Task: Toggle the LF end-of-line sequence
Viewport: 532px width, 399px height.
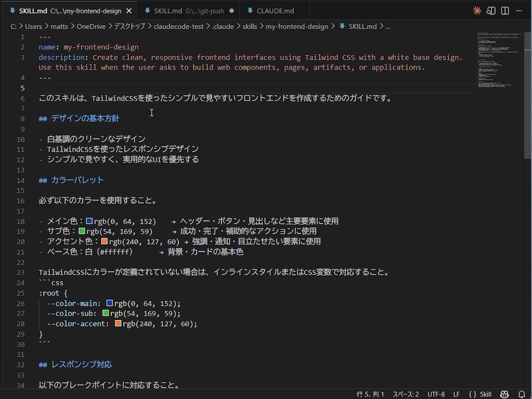Action: click(x=456, y=394)
